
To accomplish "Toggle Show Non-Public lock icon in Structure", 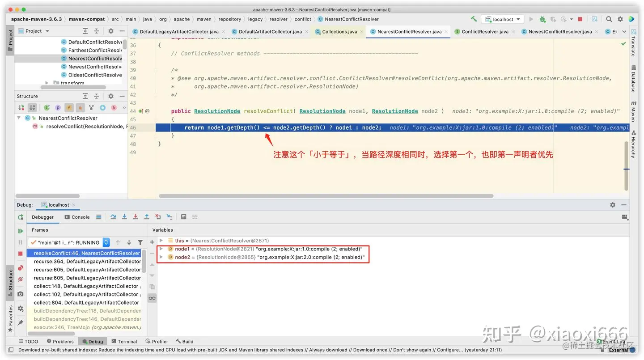I will 80,107.
